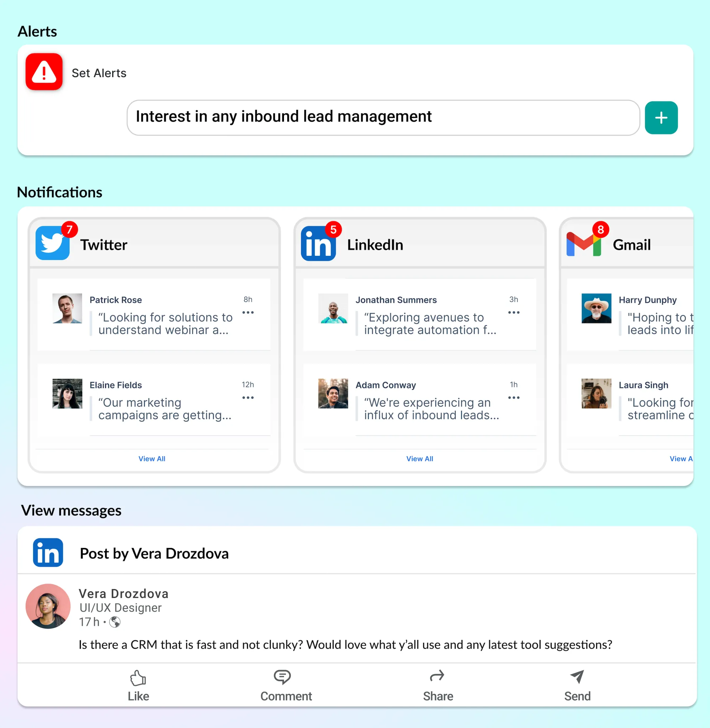Image resolution: width=710 pixels, height=728 pixels.
Task: Click View All under LinkedIn notifications
Action: 420,459
